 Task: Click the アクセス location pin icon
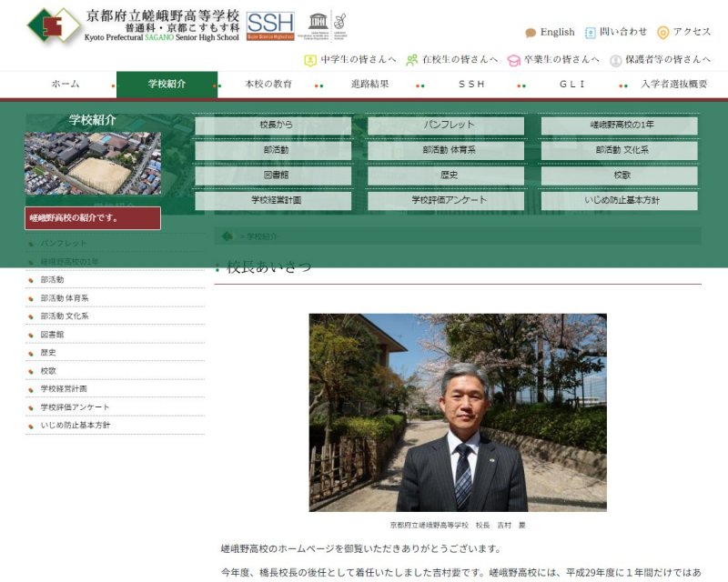(x=662, y=33)
